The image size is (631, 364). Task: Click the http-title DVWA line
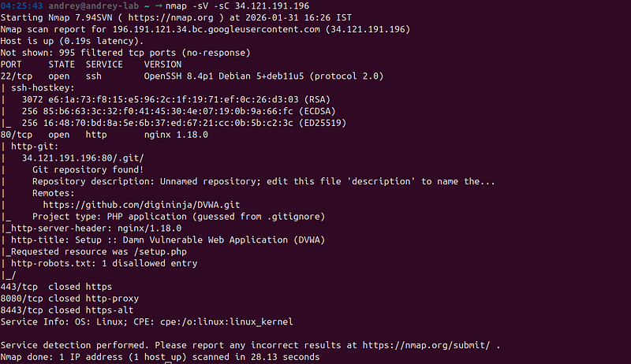pos(168,240)
